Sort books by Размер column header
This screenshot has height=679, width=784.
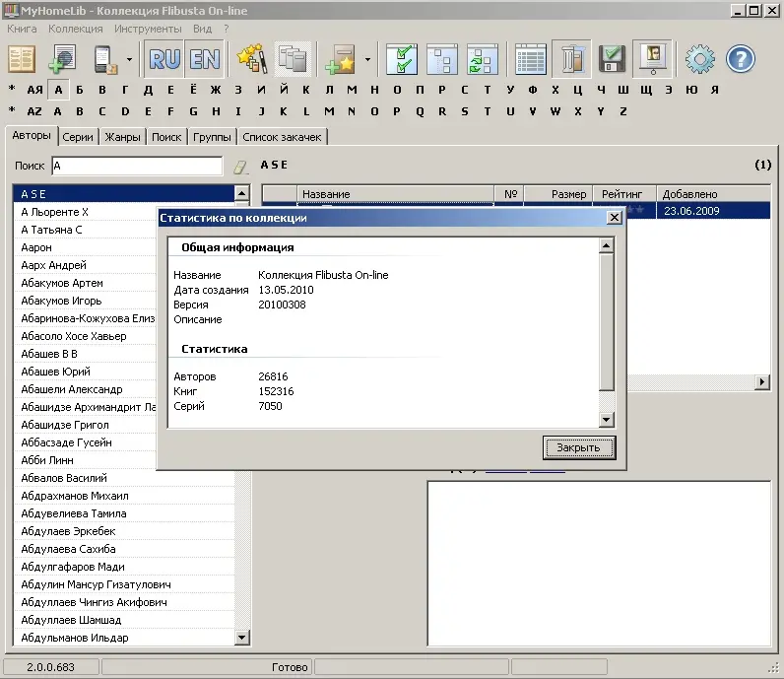click(558, 194)
